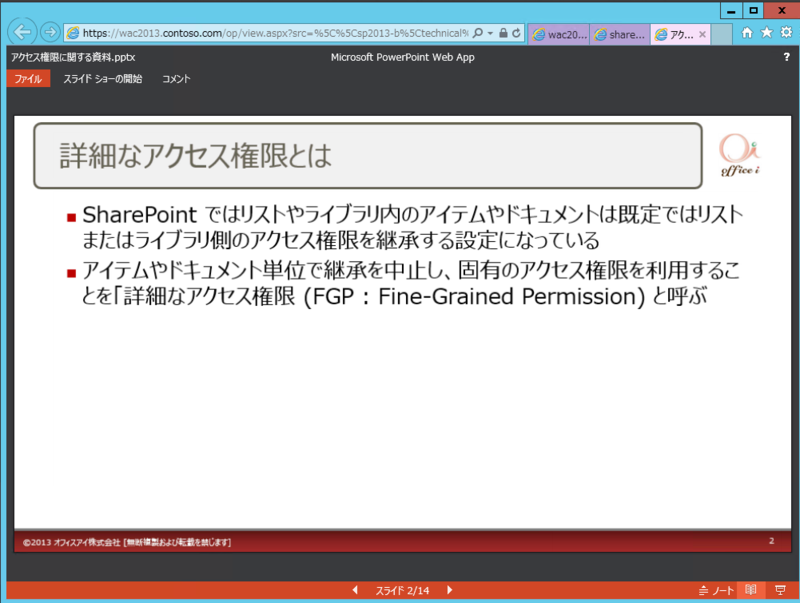Refresh the page with the reload icon

(516, 33)
